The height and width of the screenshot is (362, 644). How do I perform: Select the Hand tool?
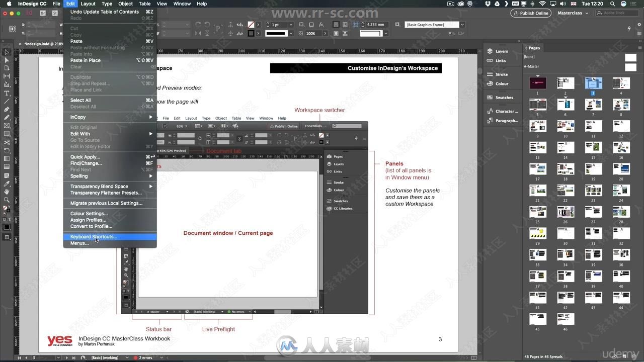(7, 192)
